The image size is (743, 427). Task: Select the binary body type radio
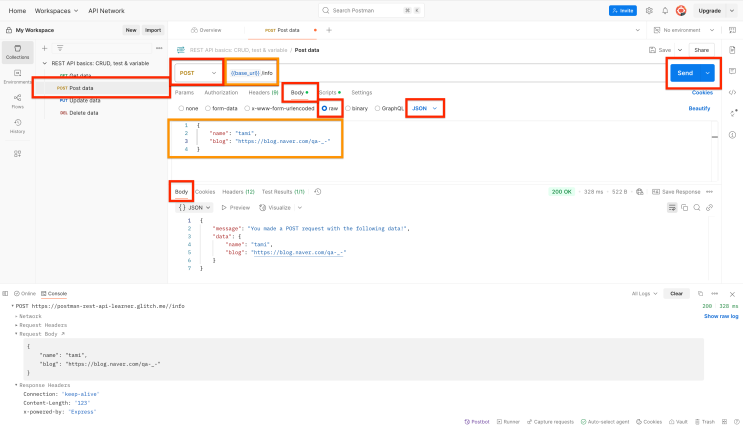348,108
